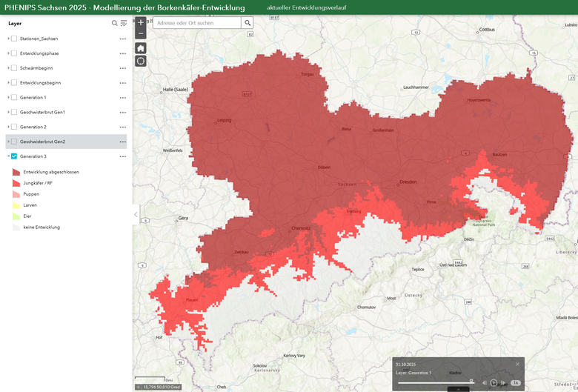Change the 1x playback speed

tap(516, 383)
